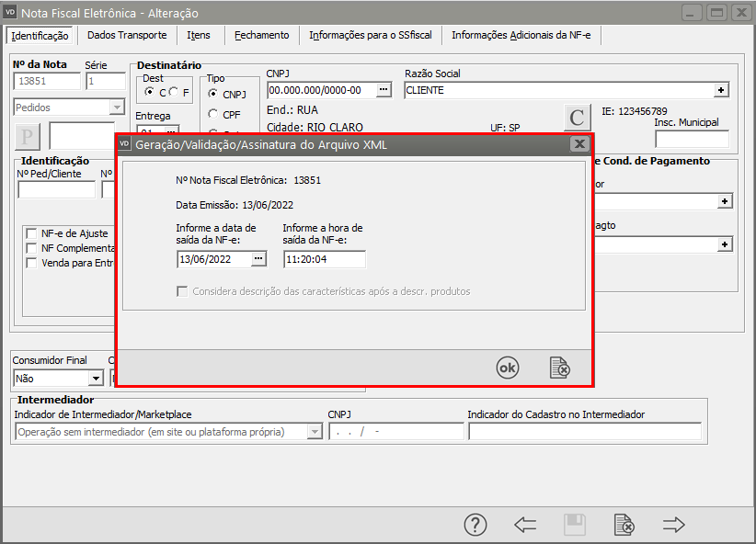Click the forward arrow icon at the bottom

[x=674, y=525]
